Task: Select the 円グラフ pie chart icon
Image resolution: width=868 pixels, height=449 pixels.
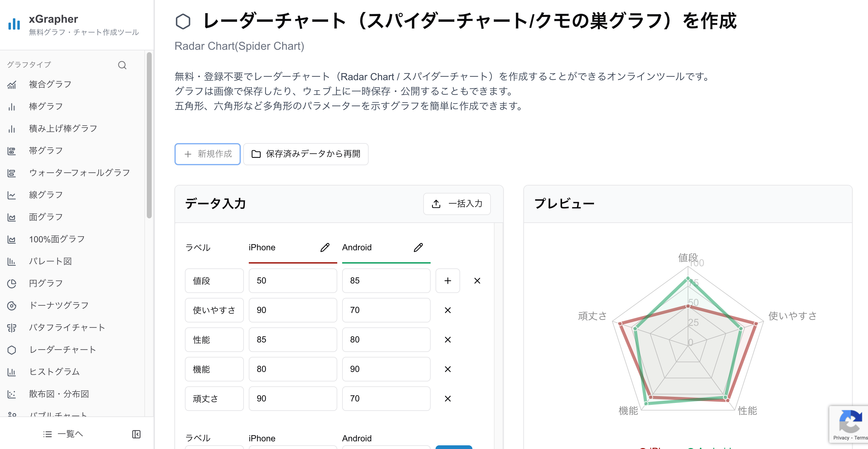Action: 12,283
